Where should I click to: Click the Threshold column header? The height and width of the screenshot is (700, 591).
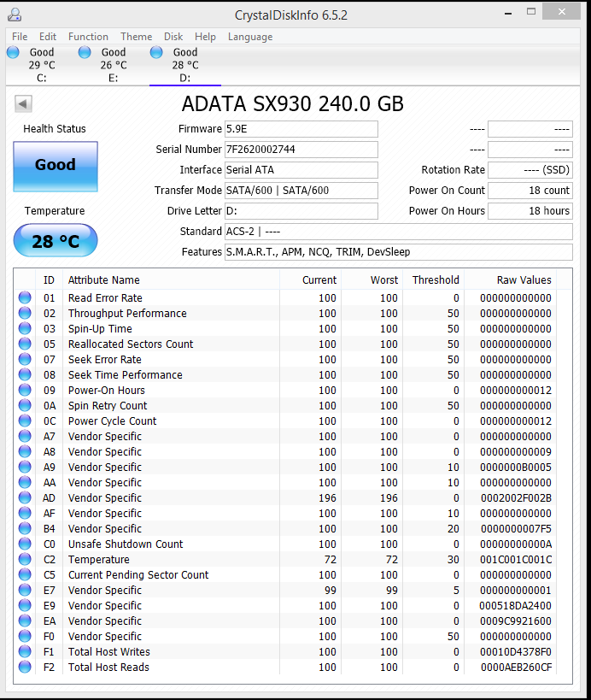point(434,279)
